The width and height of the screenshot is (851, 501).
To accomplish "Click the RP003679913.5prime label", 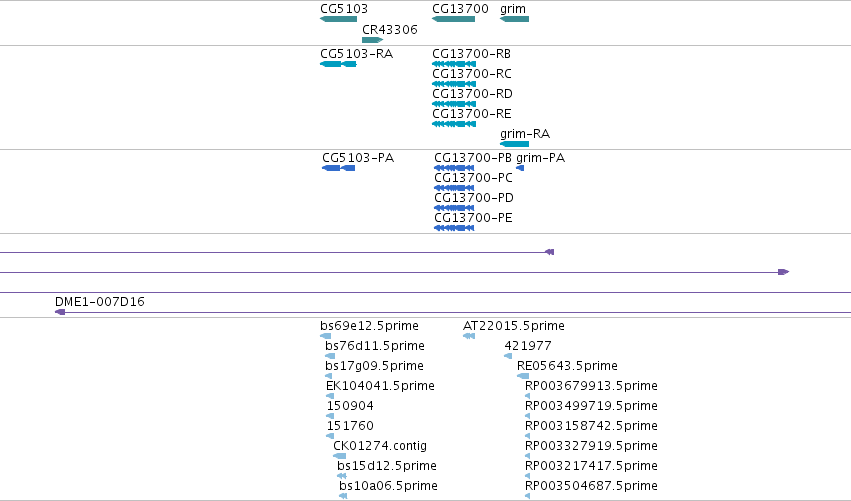I will pos(591,386).
